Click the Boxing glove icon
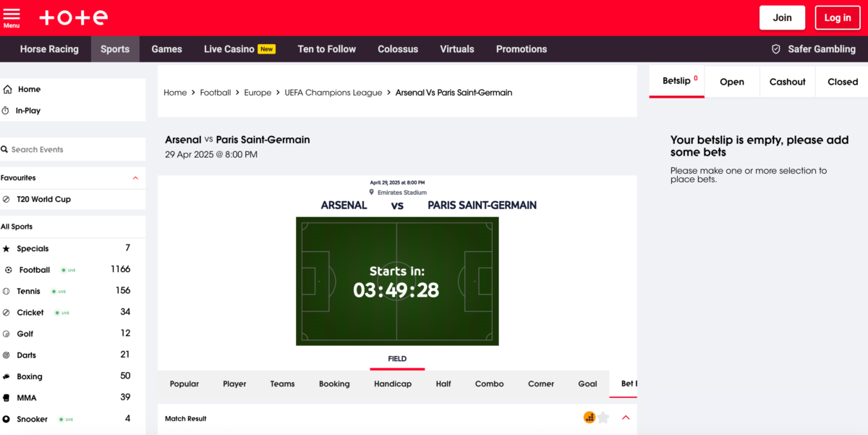Viewport: 868px width, 435px height. point(7,376)
